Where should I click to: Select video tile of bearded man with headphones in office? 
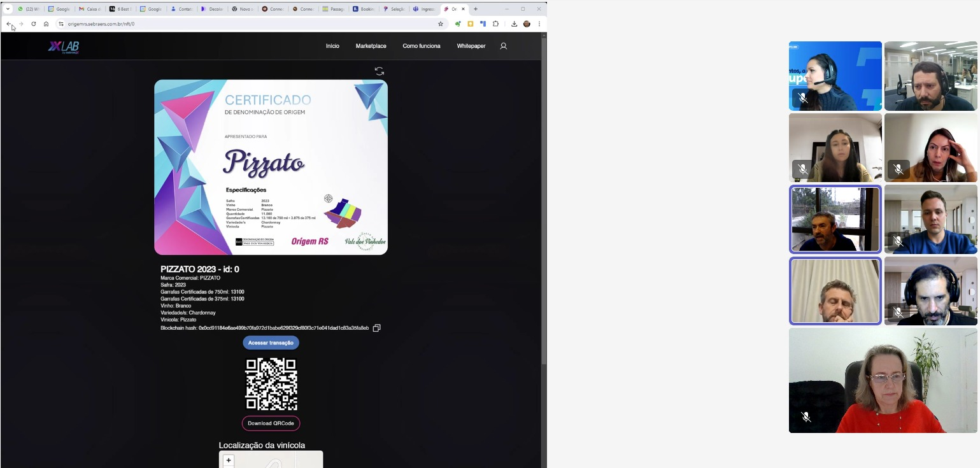tap(931, 76)
